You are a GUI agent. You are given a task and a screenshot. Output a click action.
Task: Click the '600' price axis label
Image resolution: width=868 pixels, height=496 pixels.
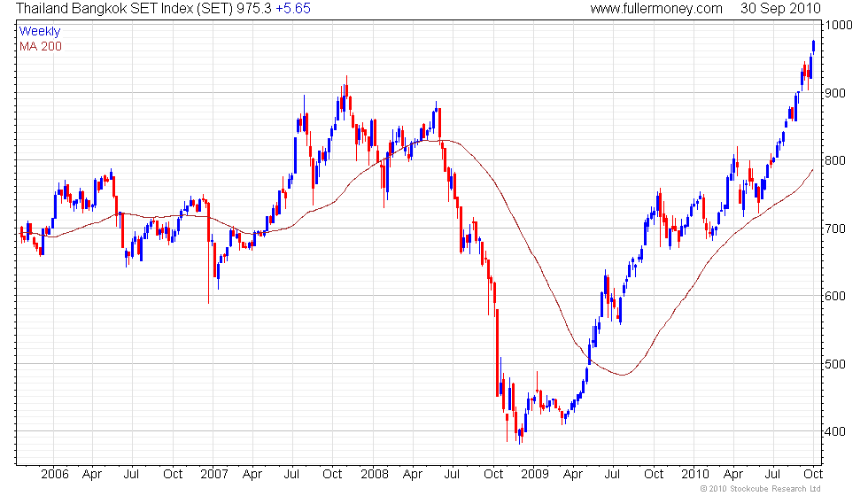click(835, 296)
